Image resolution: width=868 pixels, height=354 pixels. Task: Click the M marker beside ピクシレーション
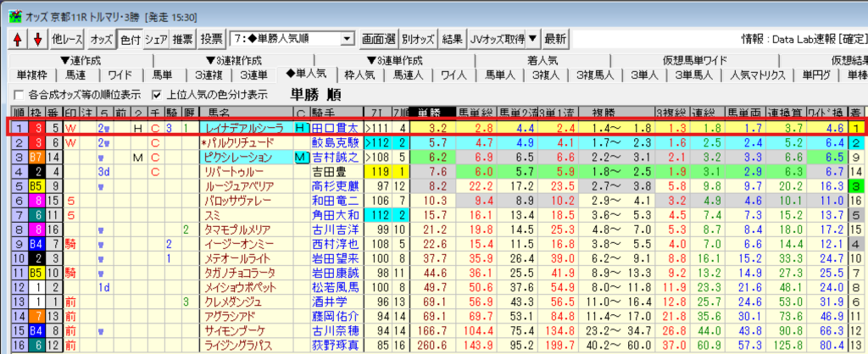pos(301,157)
